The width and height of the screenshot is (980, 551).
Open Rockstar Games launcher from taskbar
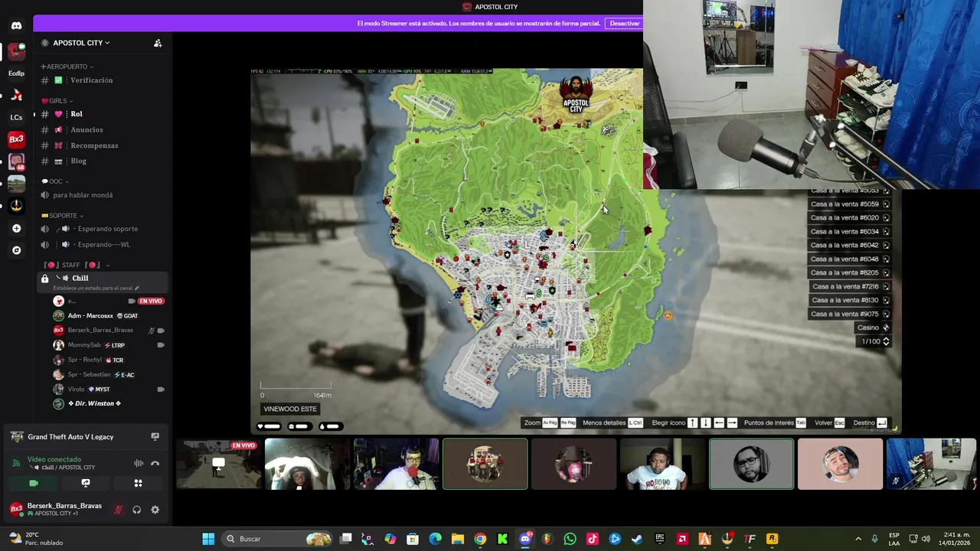pos(772,539)
